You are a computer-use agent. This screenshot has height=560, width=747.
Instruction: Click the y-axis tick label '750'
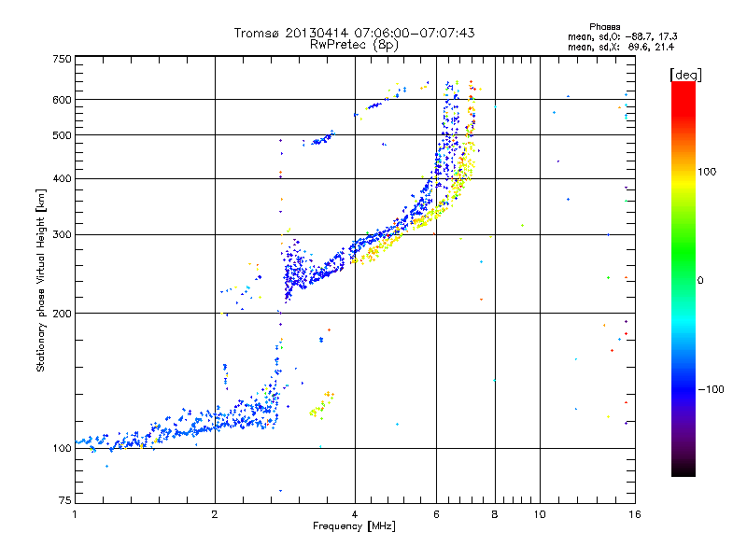(62, 59)
